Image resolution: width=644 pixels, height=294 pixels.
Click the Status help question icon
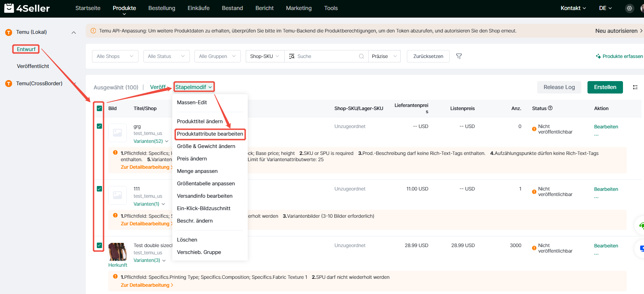tap(550, 108)
